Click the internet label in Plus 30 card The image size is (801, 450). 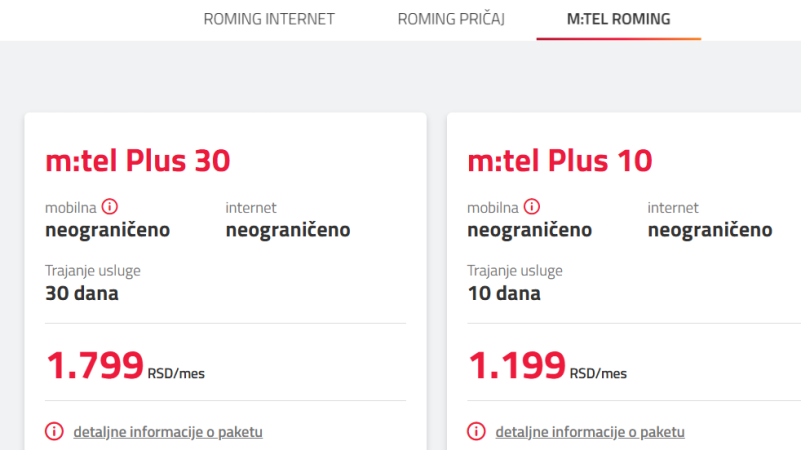(251, 208)
